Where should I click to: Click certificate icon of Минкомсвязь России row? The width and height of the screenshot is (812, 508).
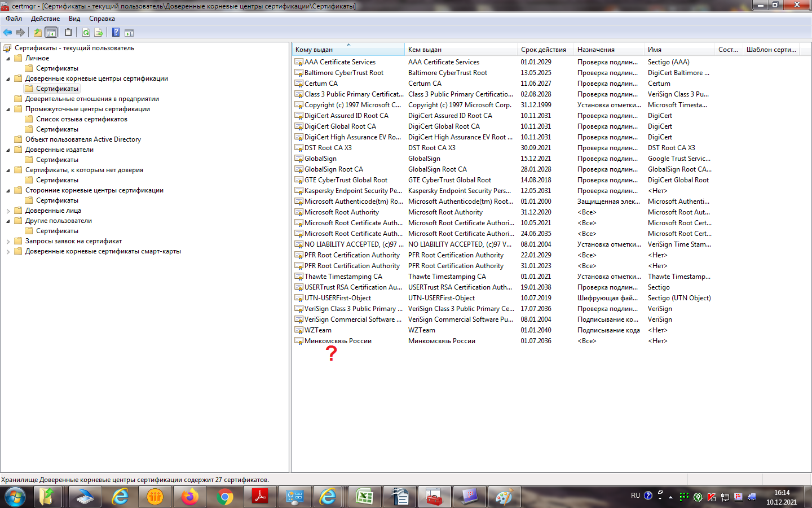(x=299, y=341)
